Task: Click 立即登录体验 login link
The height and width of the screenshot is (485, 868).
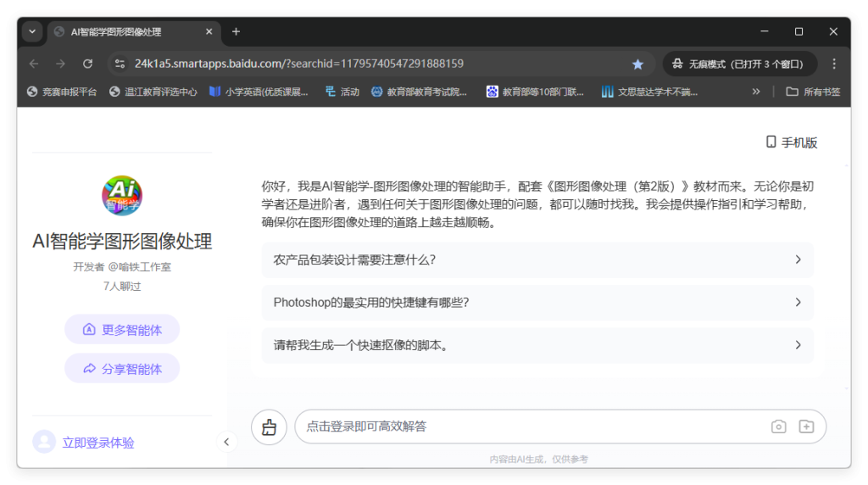Action: (x=98, y=443)
